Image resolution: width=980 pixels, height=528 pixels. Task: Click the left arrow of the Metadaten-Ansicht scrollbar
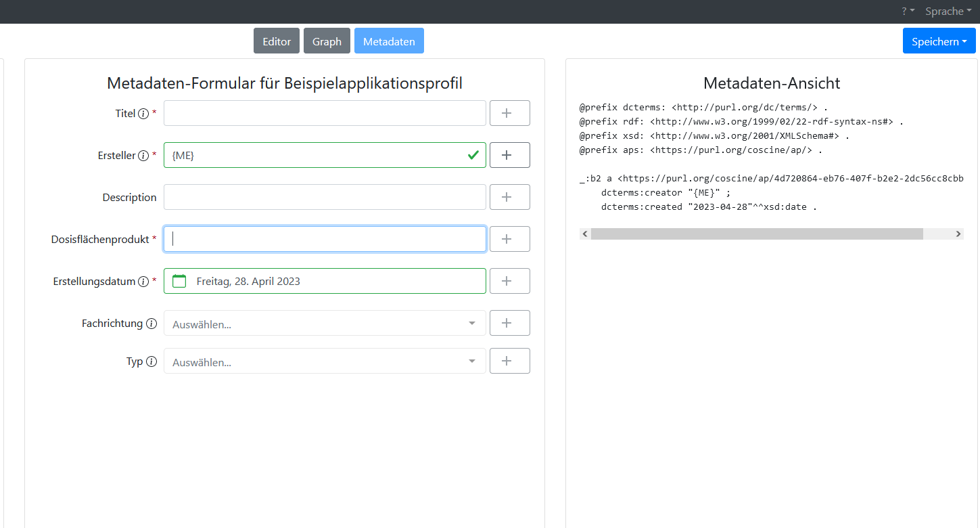(585, 234)
